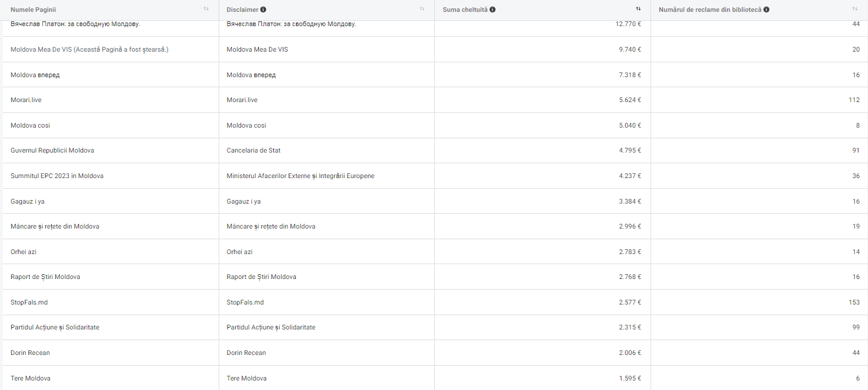This screenshot has height=390, width=868.
Task: Click info icon beside Suma cheltuită
Action: coord(493,9)
